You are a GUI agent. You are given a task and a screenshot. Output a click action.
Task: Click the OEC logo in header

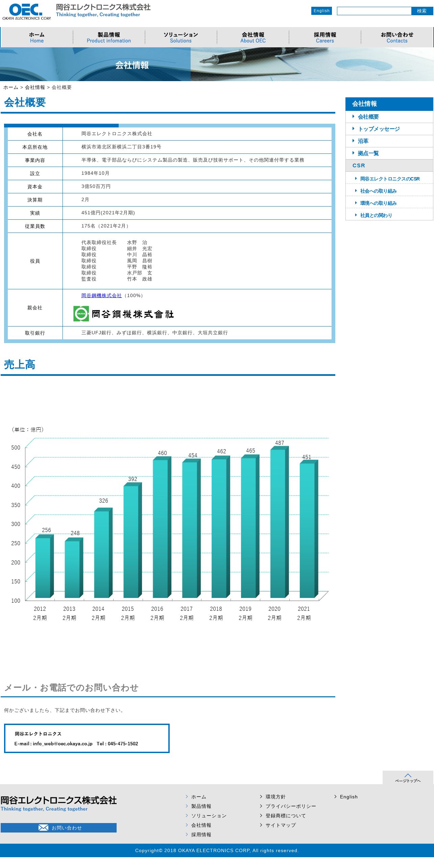[x=27, y=12]
